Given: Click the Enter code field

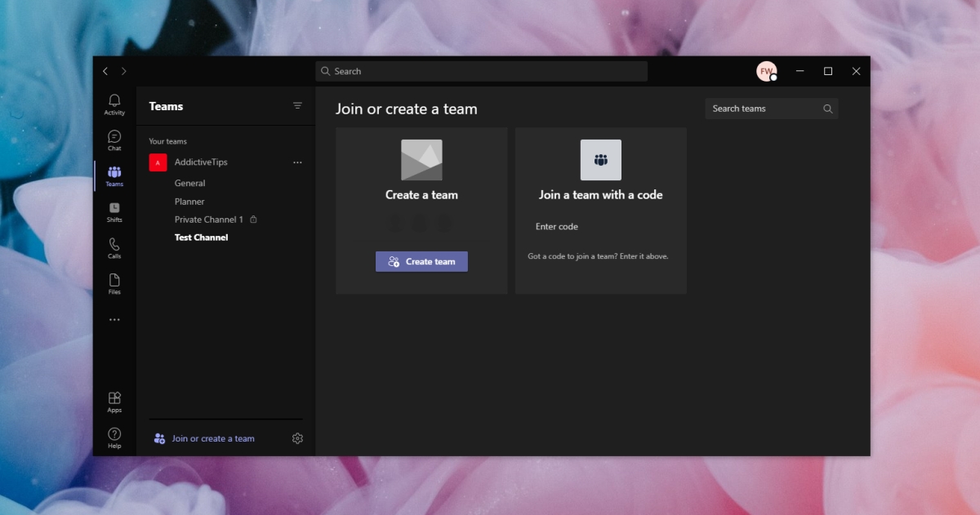Looking at the screenshot, I should 601,227.
